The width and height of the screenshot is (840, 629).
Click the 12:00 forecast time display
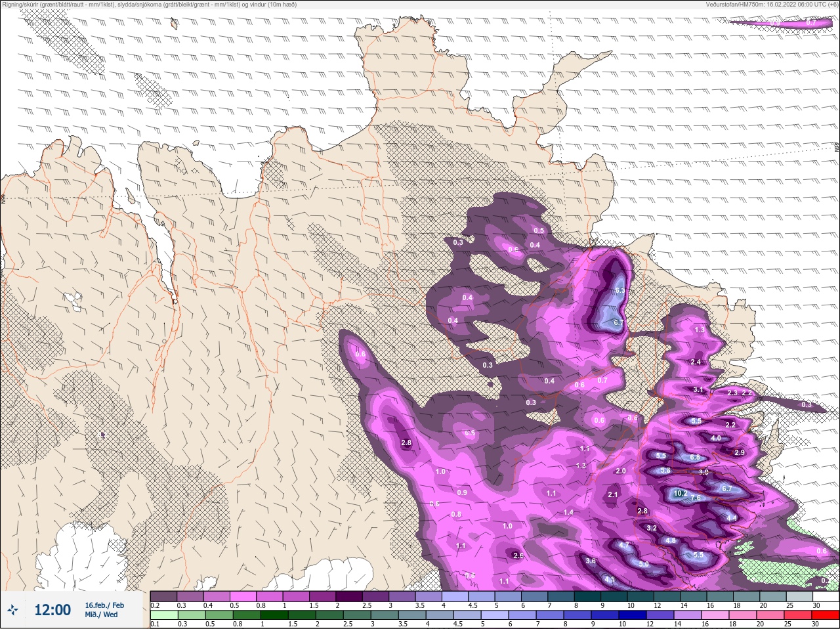pos(52,610)
